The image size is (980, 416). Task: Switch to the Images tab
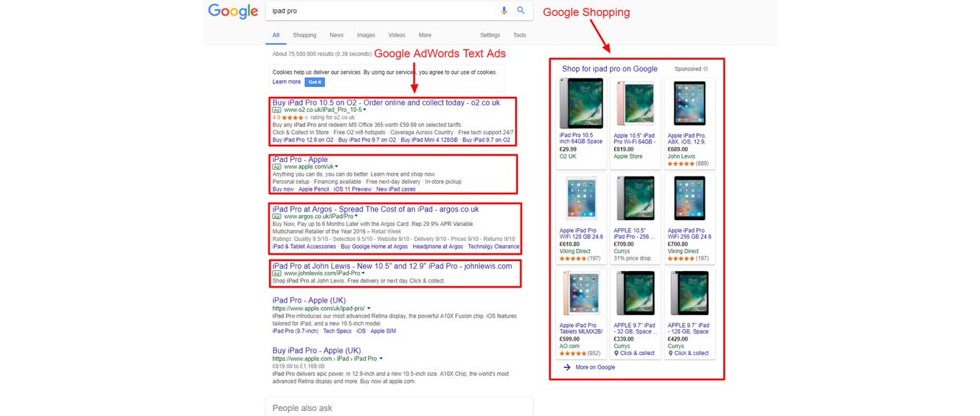coord(366,34)
